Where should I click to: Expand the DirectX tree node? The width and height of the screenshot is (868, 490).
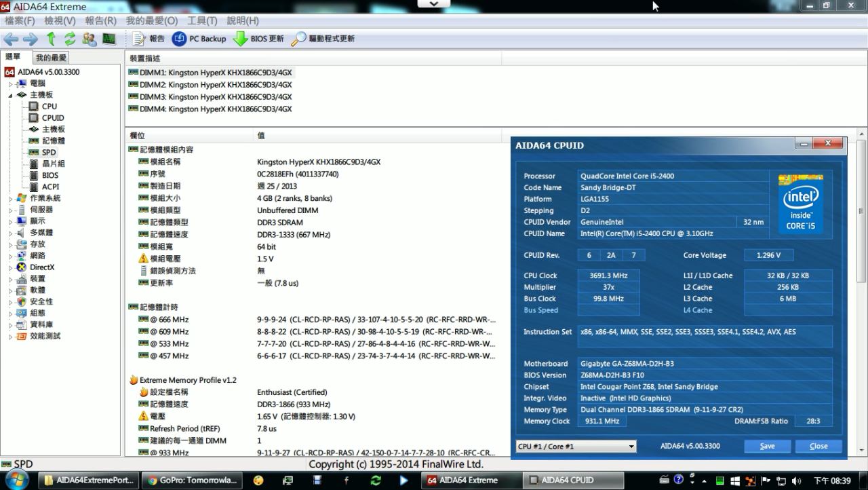coord(10,267)
